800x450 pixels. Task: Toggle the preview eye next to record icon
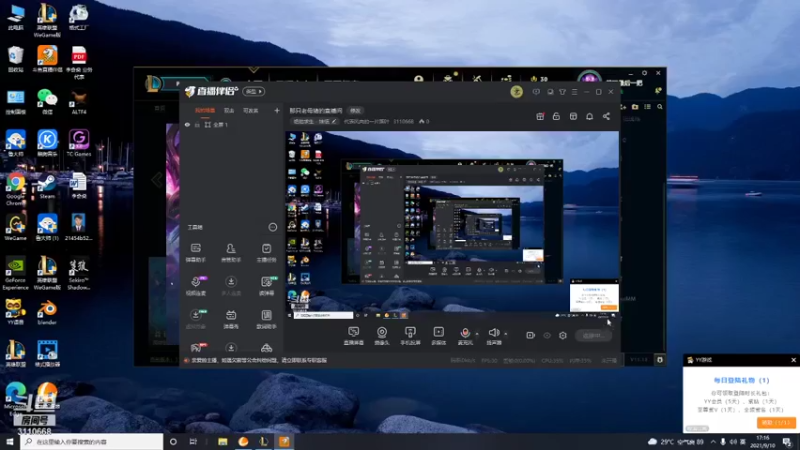547,336
